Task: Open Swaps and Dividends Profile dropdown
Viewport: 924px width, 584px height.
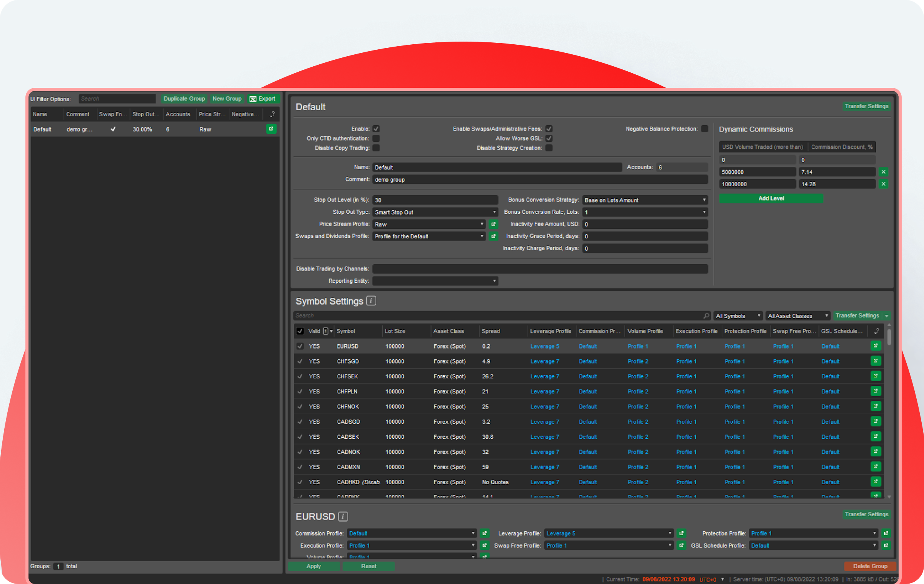Action: tap(429, 236)
